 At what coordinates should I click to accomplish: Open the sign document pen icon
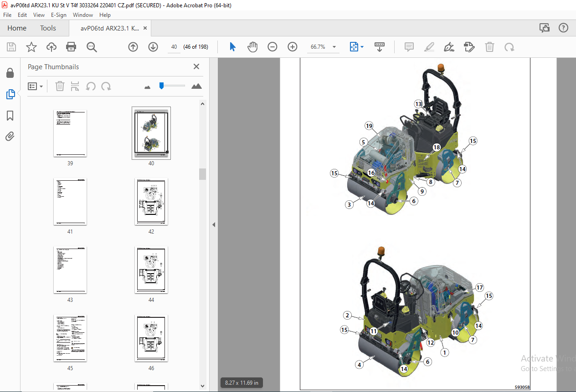click(x=449, y=47)
